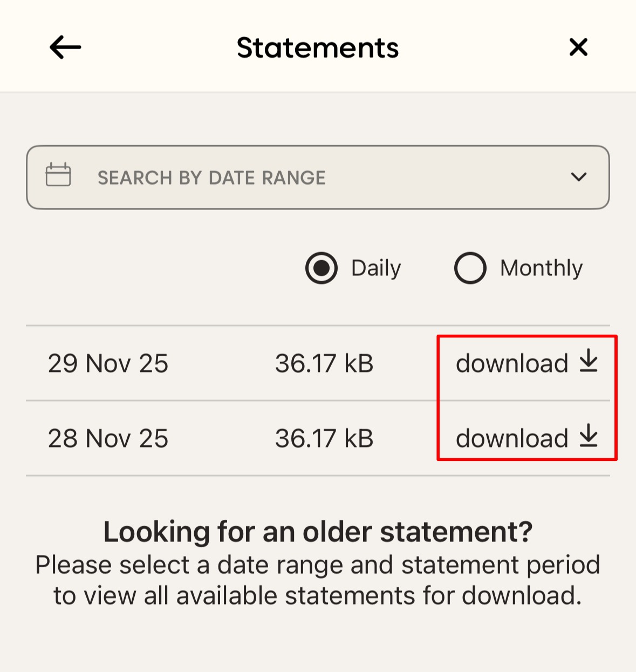The height and width of the screenshot is (672, 636).
Task: Select the Daily radio button
Action: point(322,268)
